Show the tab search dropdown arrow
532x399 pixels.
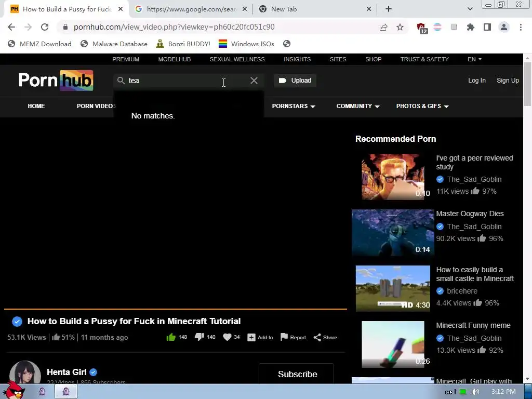(x=470, y=9)
